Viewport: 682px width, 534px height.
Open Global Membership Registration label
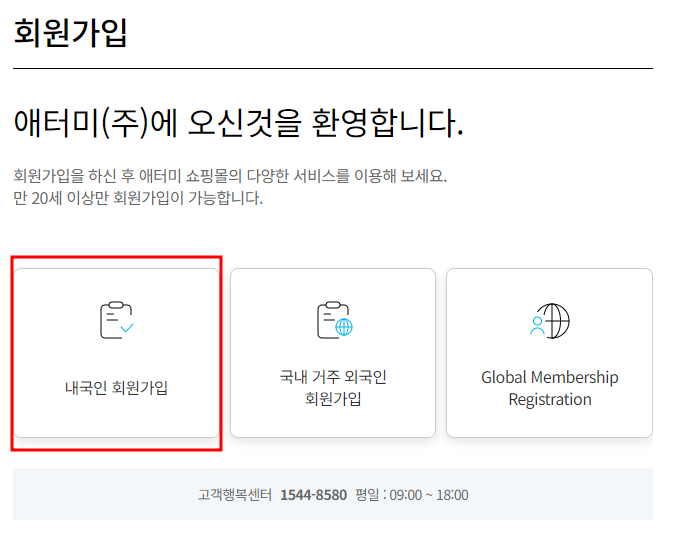(550, 388)
